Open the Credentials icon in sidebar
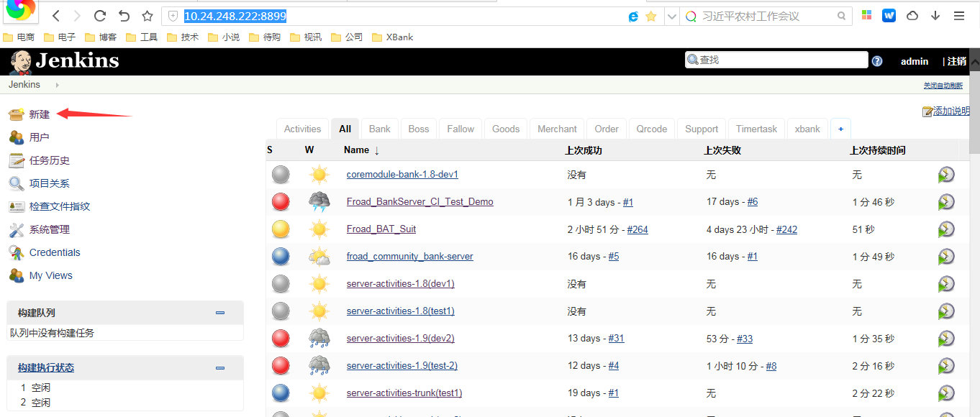Screen dimensions: 980x417 pyautogui.click(x=17, y=252)
